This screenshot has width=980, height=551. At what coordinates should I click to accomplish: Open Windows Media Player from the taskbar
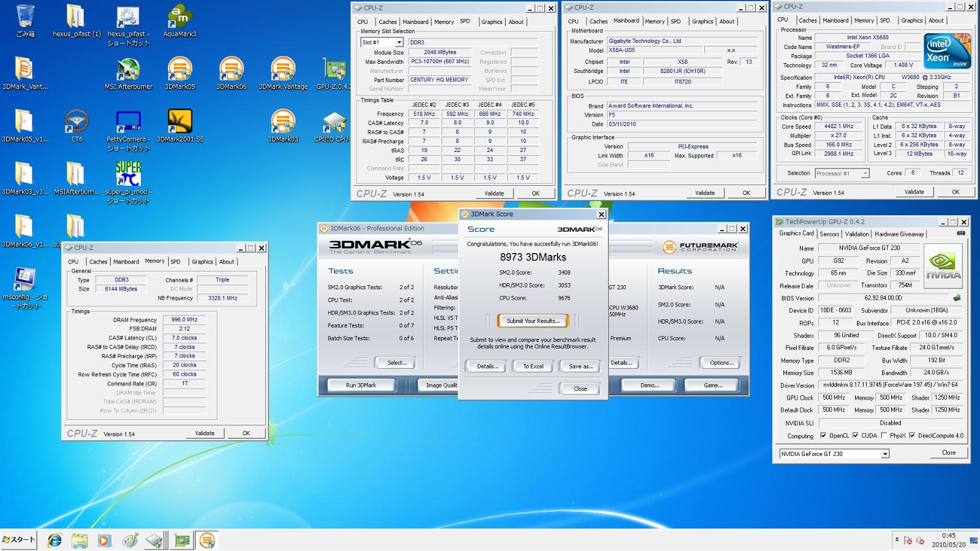coord(105,540)
